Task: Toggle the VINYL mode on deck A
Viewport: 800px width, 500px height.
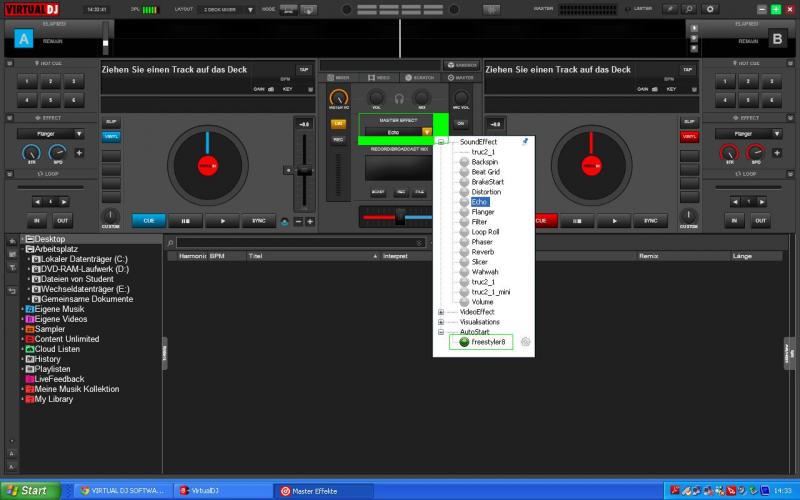Action: pyautogui.click(x=111, y=136)
